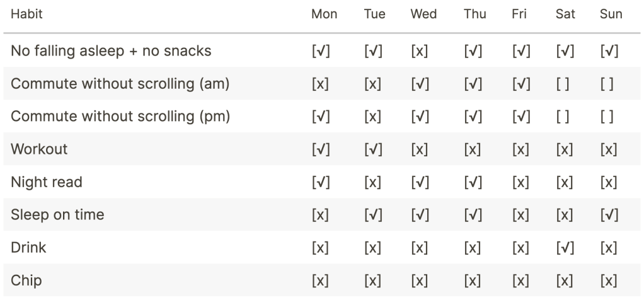
Task: Toggle Thursday checkbox for Workout
Action: click(473, 149)
